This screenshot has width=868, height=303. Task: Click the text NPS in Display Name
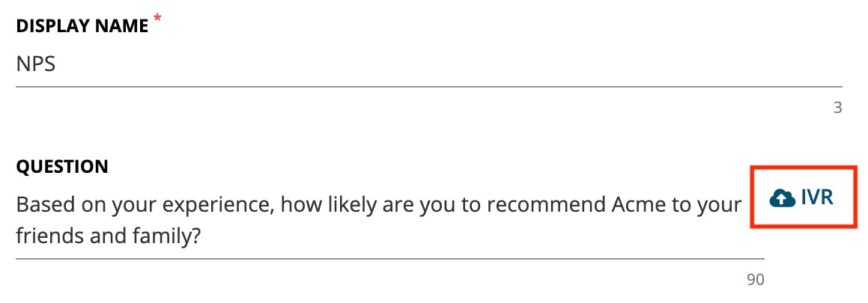coord(36,64)
